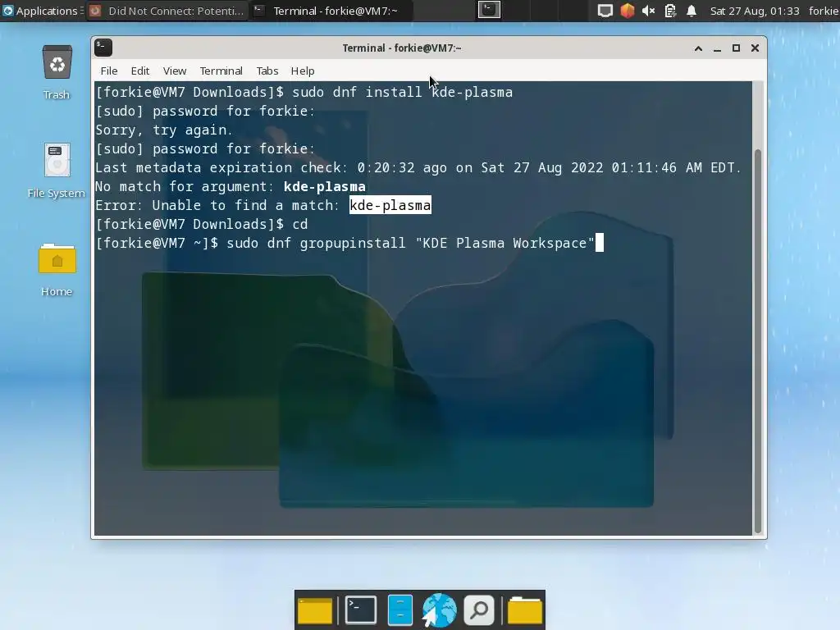Open the display settings tray icon
Screen dimensions: 840x630
pyautogui.click(x=605, y=11)
